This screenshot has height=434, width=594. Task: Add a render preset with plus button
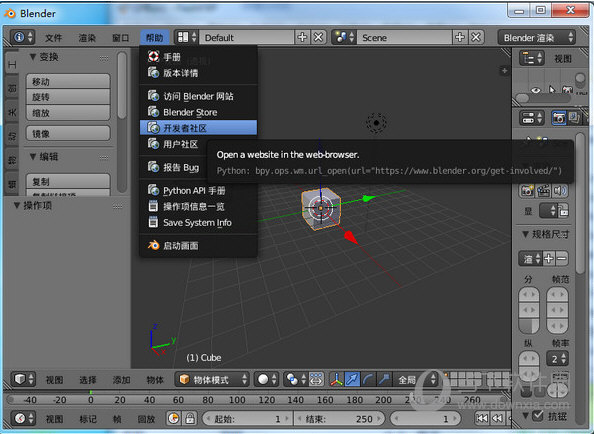click(549, 259)
